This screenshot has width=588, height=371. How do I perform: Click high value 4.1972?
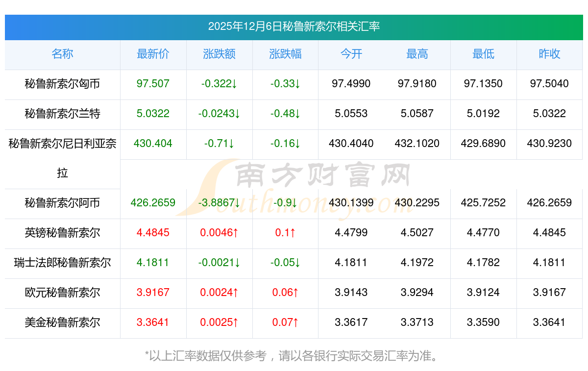pyautogui.click(x=417, y=263)
